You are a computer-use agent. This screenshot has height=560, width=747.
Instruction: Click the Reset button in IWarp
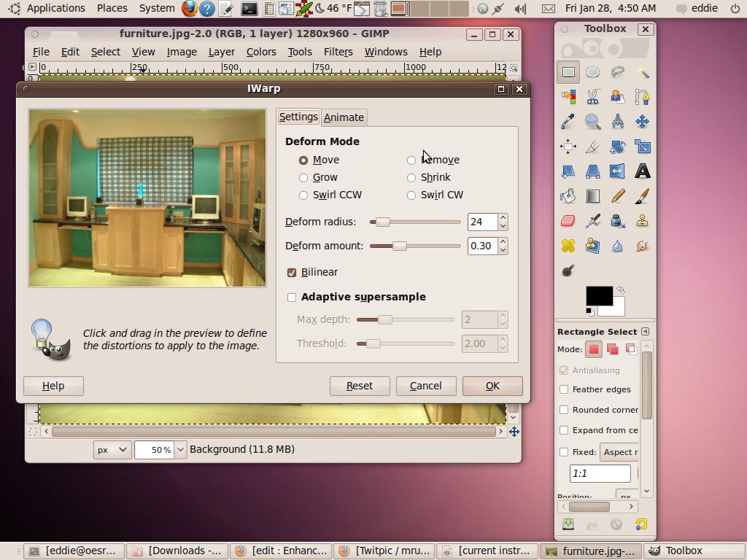[x=360, y=386]
